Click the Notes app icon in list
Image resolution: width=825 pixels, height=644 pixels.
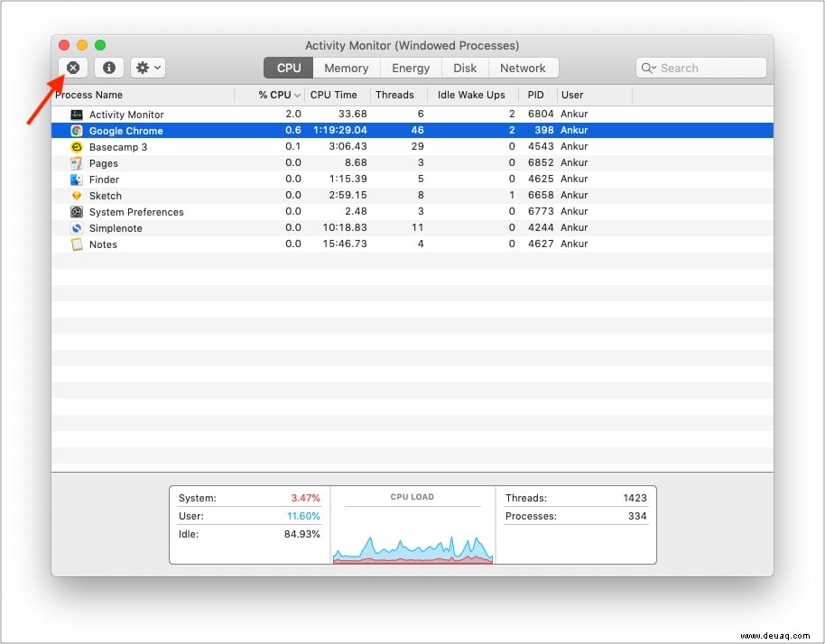pos(77,244)
